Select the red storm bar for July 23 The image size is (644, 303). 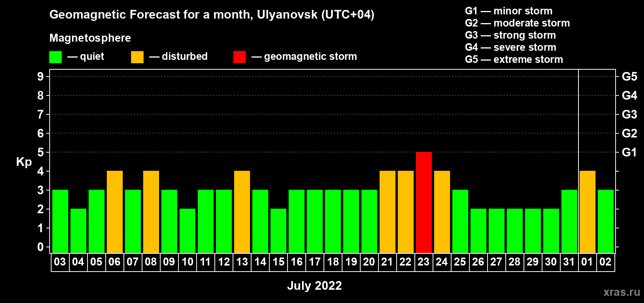point(424,202)
